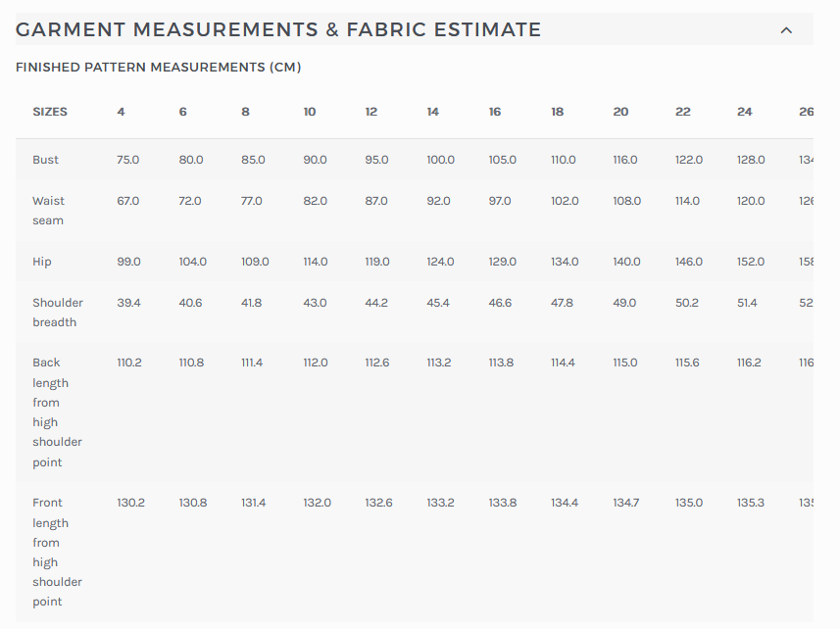Click shoulder breadth value 47.8
Image resolution: width=840 pixels, height=629 pixels.
(x=562, y=303)
